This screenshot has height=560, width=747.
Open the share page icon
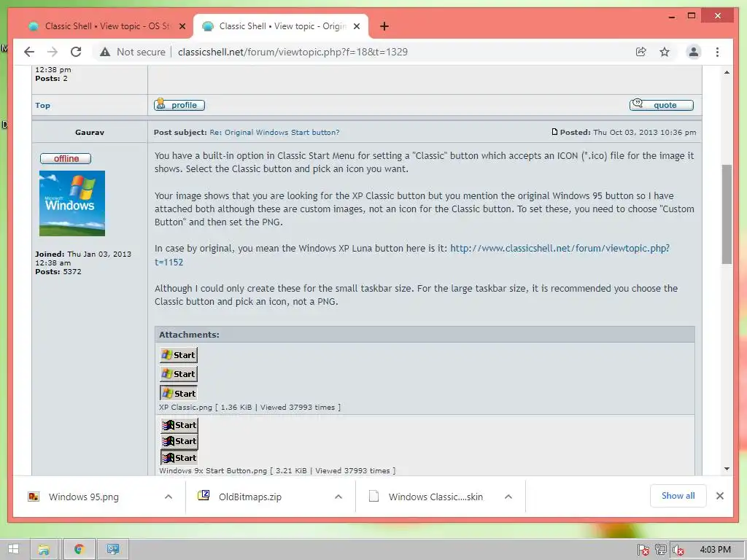[640, 52]
